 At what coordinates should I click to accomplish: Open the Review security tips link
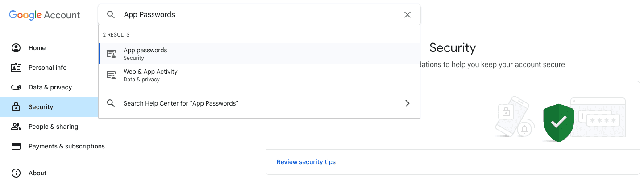[x=306, y=162]
